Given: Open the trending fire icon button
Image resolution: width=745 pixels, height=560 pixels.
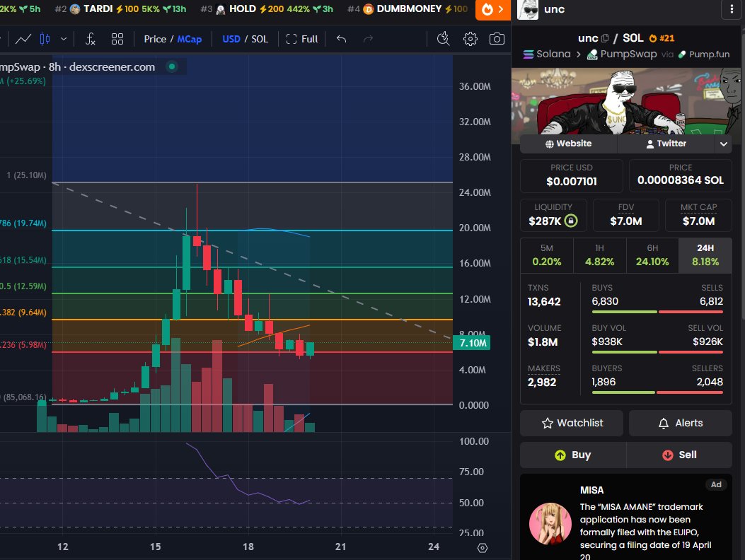Looking at the screenshot, I should point(492,9).
